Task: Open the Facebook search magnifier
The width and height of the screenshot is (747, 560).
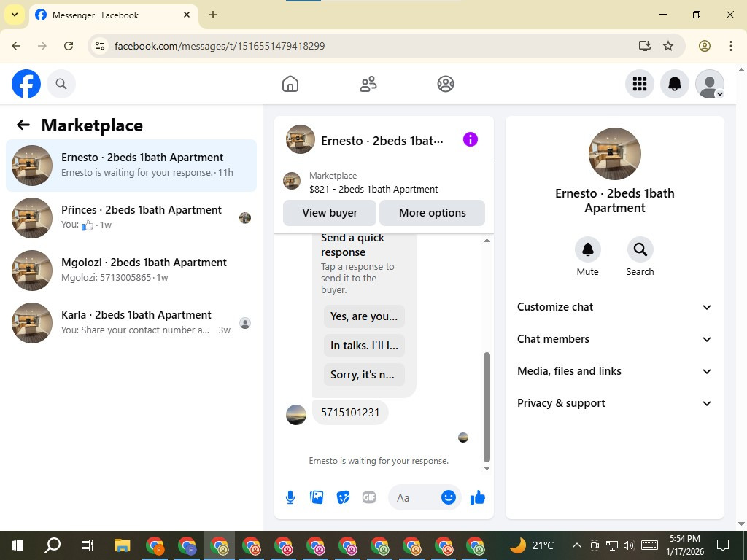Action: 61,84
